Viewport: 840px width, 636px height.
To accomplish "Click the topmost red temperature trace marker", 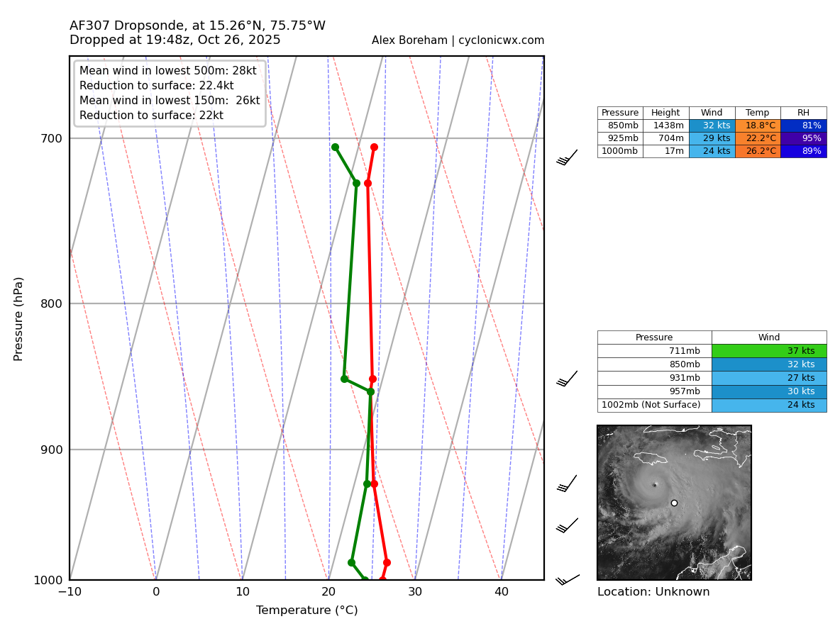I will (x=374, y=147).
